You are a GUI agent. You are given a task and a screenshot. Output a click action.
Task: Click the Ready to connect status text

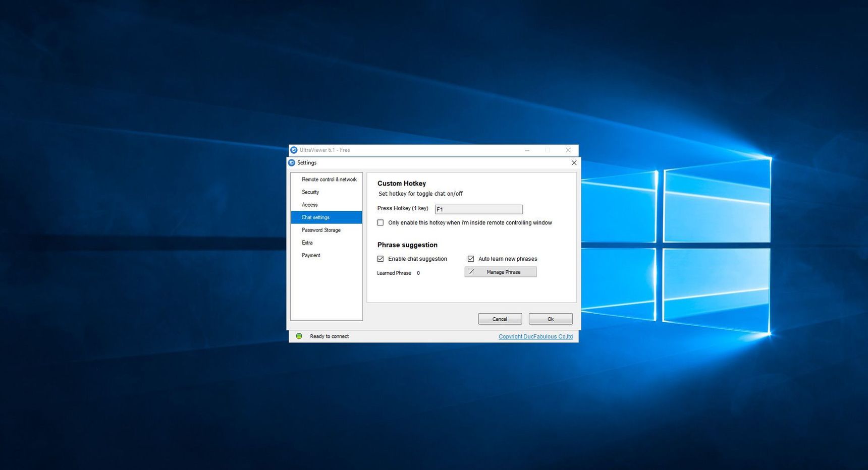coord(330,336)
